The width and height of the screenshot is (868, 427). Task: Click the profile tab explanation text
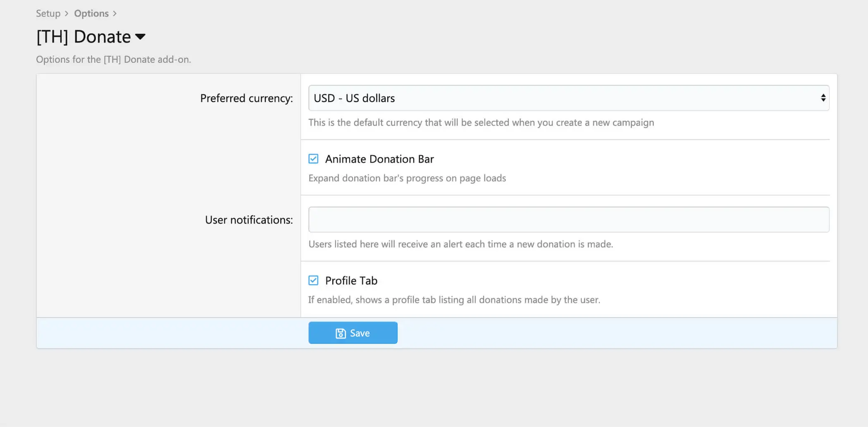point(454,300)
